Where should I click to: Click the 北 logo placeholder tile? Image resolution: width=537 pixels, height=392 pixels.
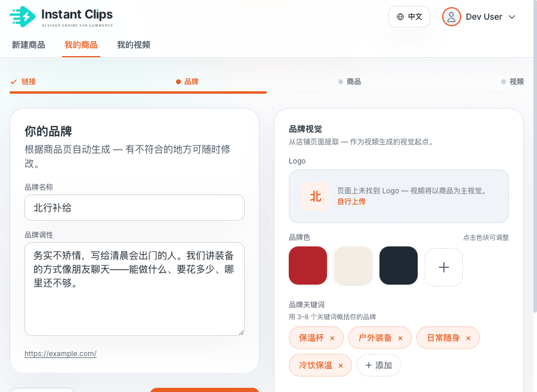coord(316,196)
